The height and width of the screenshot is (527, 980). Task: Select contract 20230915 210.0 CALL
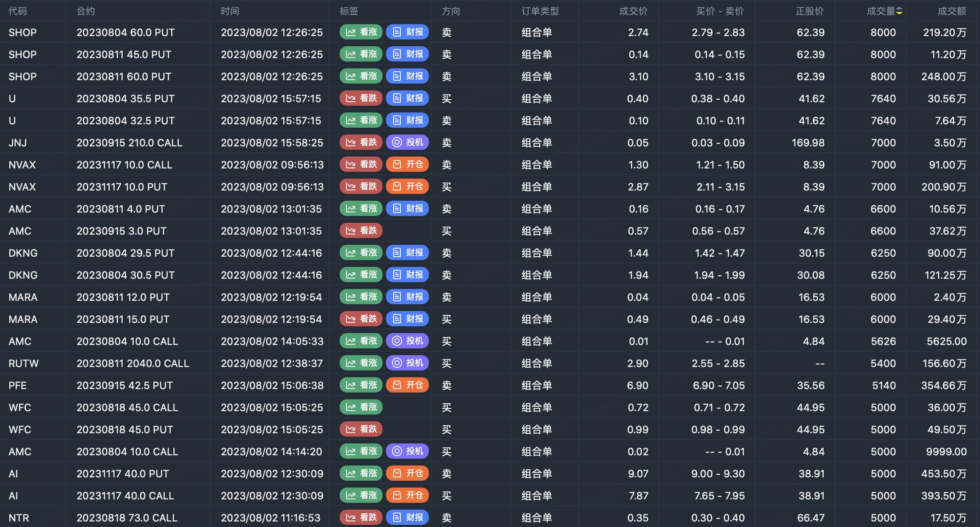click(130, 143)
